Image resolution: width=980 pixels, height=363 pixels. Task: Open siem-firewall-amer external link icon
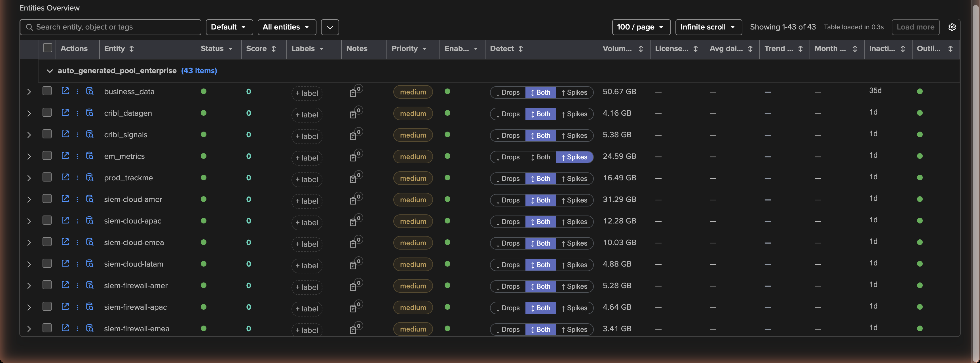(65, 285)
